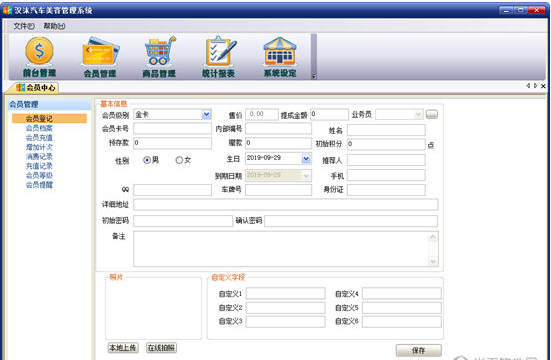This screenshot has width=551, height=360.
Task: Focus 姓名 input field
Action: 386,130
